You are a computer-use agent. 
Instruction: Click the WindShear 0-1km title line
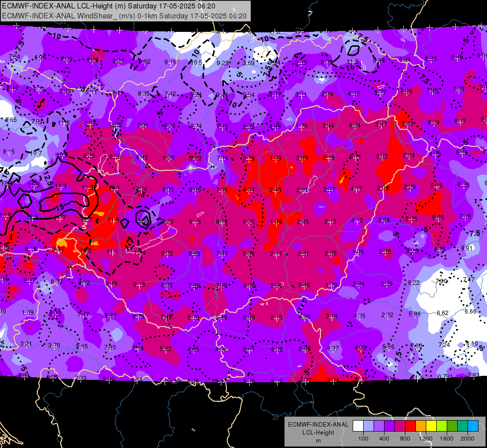pos(124,16)
